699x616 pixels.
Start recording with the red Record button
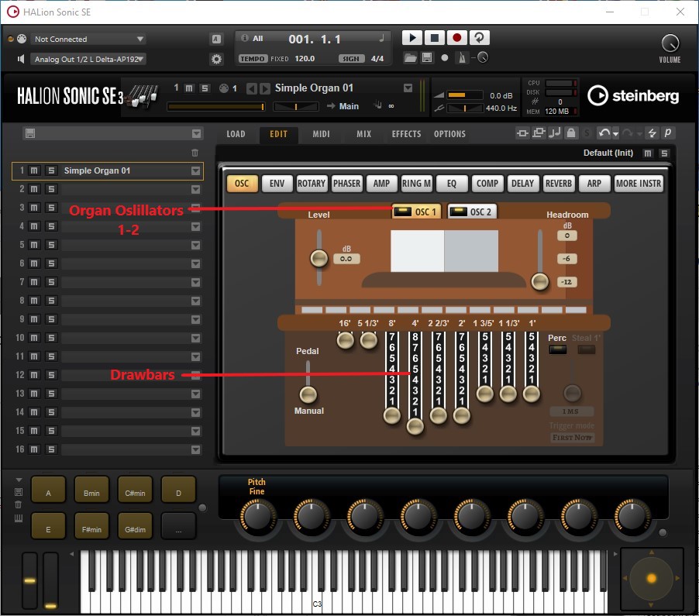pyautogui.click(x=456, y=38)
